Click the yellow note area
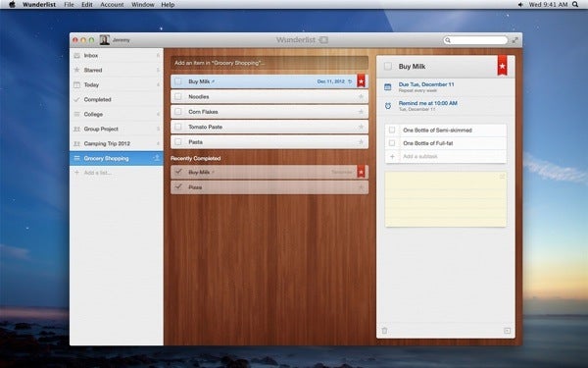The height and width of the screenshot is (368, 588). coord(446,199)
